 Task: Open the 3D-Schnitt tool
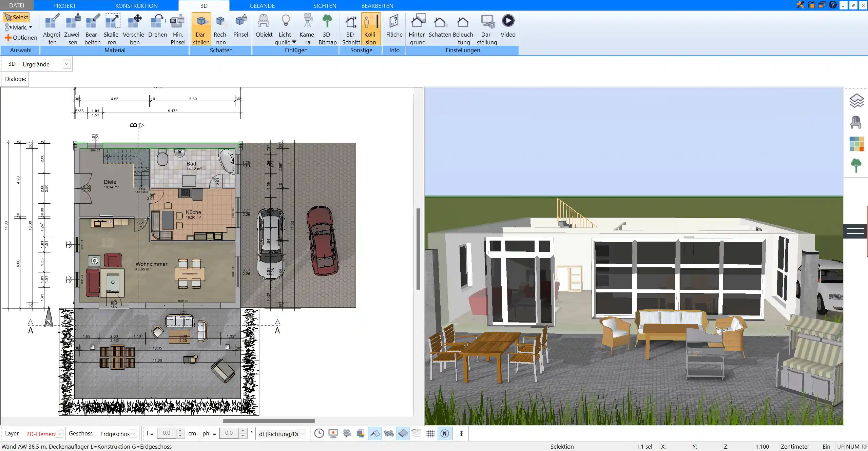tap(351, 29)
